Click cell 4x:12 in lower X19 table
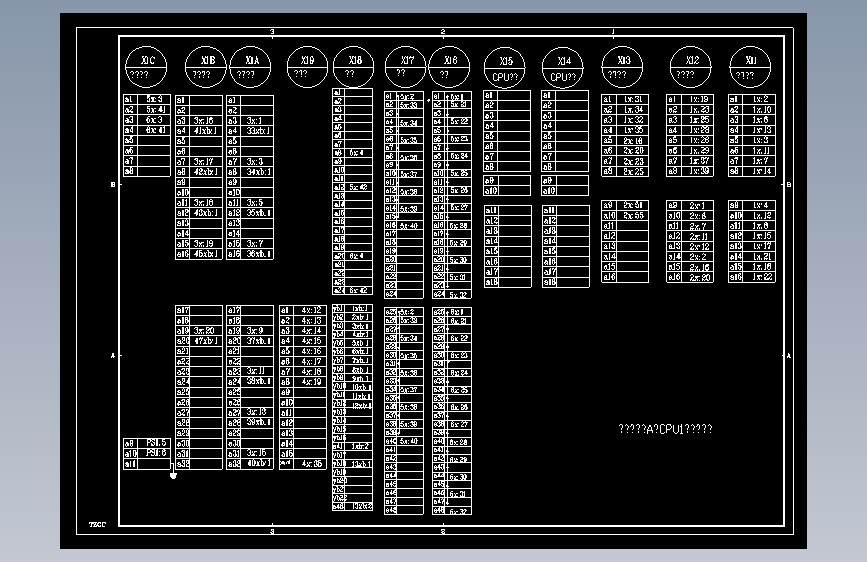867x562 pixels. 310,310
